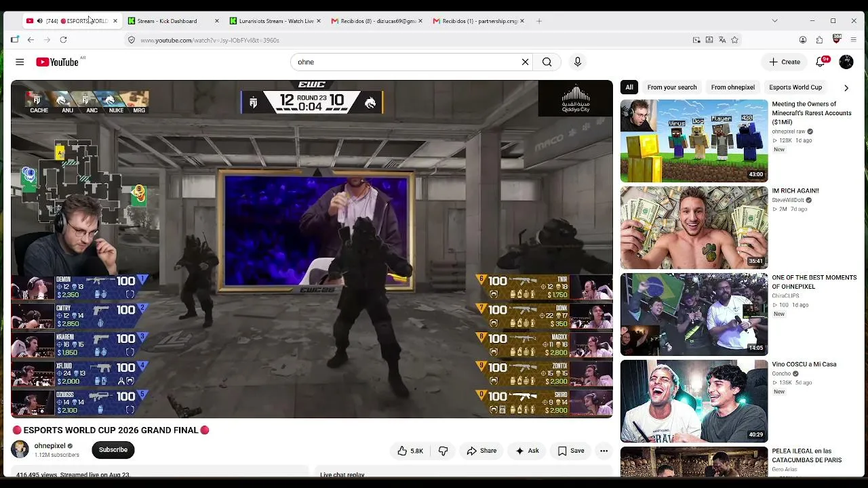
Task: Mute the YouTube tab audio icon
Action: point(39,21)
